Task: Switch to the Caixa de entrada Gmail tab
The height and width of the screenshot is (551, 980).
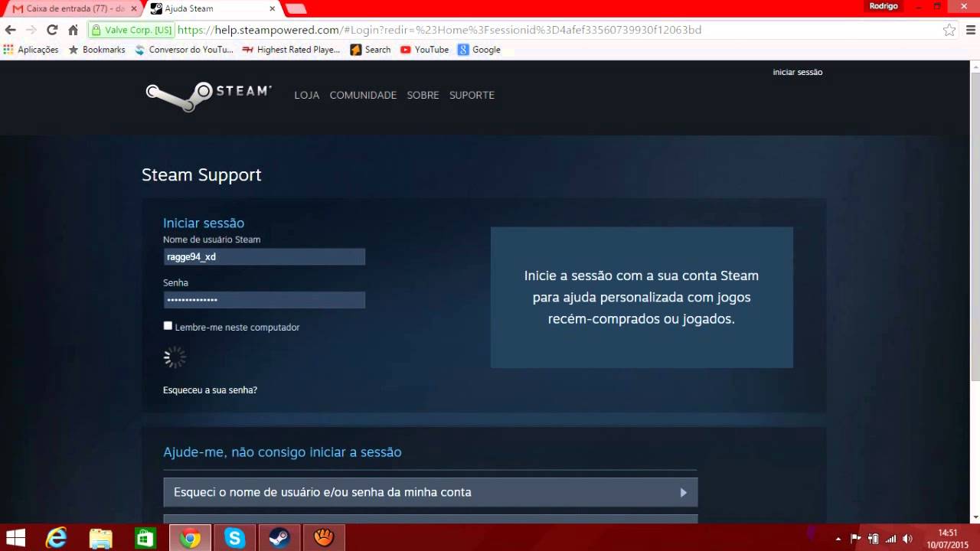Action: (73, 8)
